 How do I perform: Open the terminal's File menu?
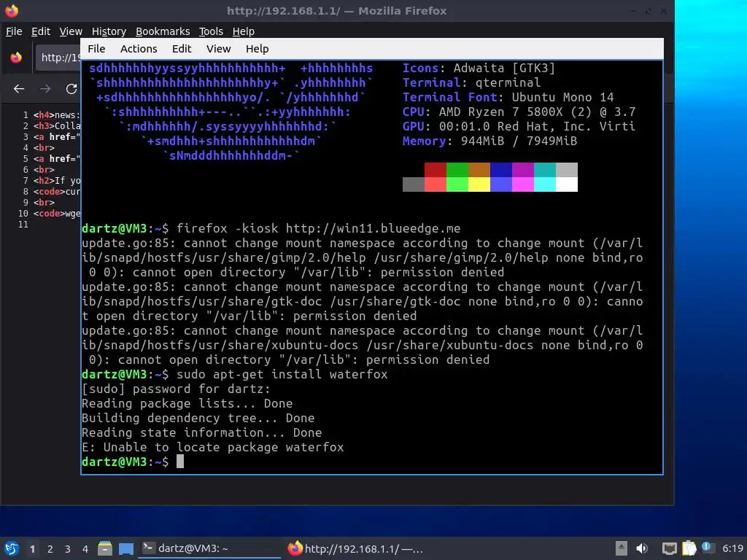click(96, 49)
